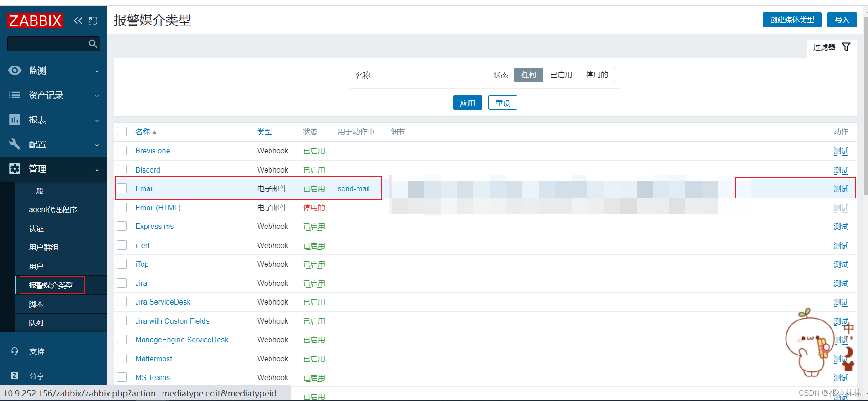The height and width of the screenshot is (401, 868).
Task: Sort by the 类型 column header
Action: coord(265,132)
